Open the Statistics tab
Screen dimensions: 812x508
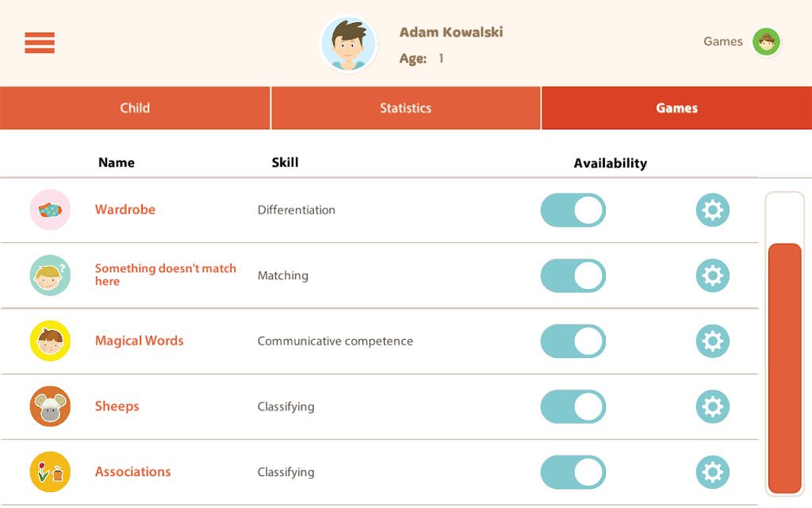click(x=405, y=108)
